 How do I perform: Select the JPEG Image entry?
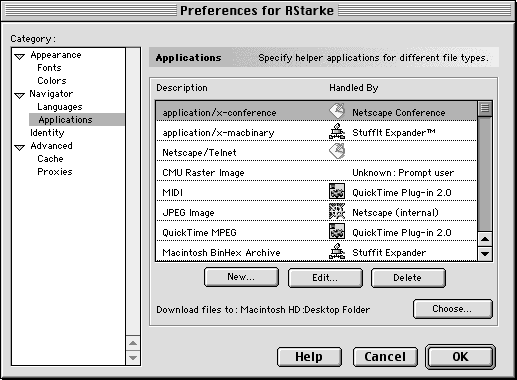pos(317,211)
